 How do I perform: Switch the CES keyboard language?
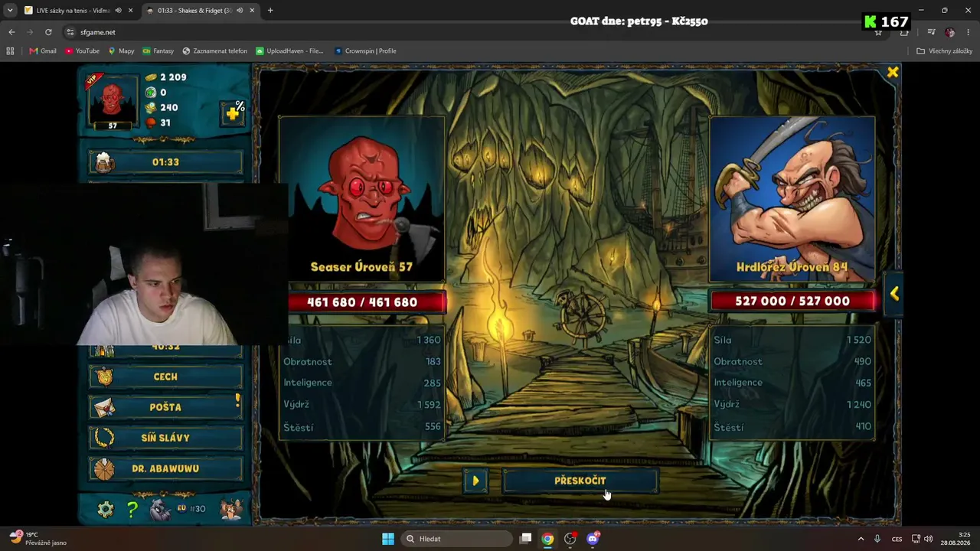(897, 539)
